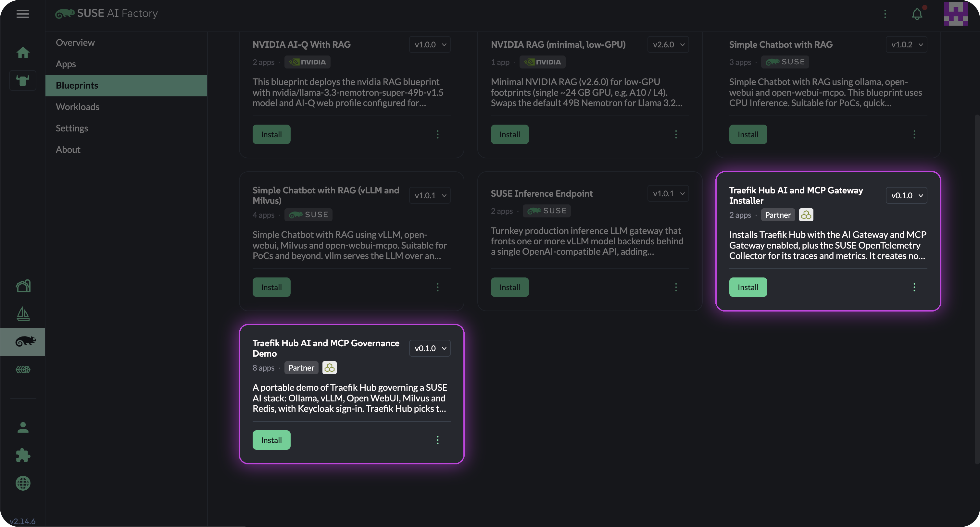Install Simple Chatbot with RAG blueprint
This screenshot has width=980, height=527.
tap(748, 134)
